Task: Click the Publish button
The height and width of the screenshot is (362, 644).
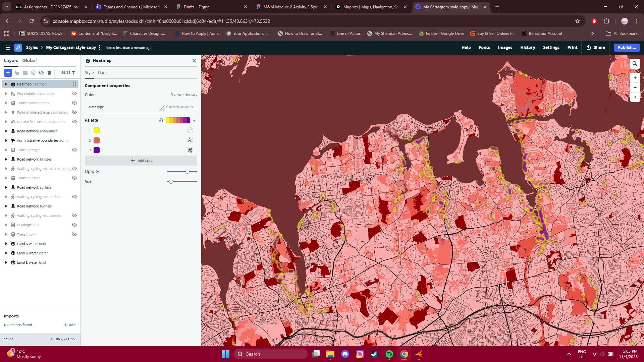Action: [626, 47]
